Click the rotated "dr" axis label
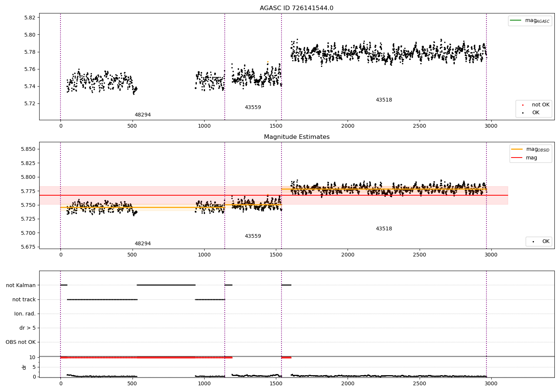 [x=24, y=367]
